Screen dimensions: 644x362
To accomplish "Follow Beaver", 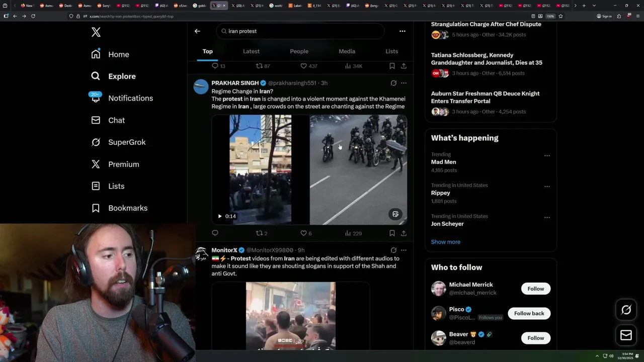I will point(536,338).
